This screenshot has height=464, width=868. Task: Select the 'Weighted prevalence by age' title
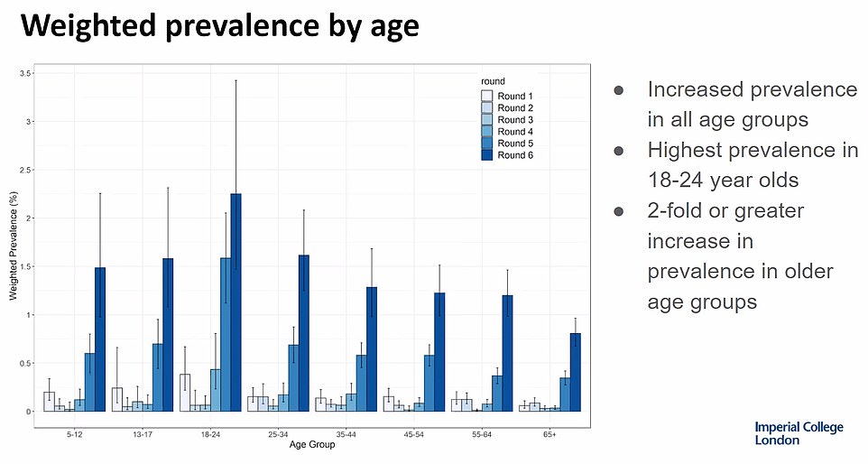(219, 26)
